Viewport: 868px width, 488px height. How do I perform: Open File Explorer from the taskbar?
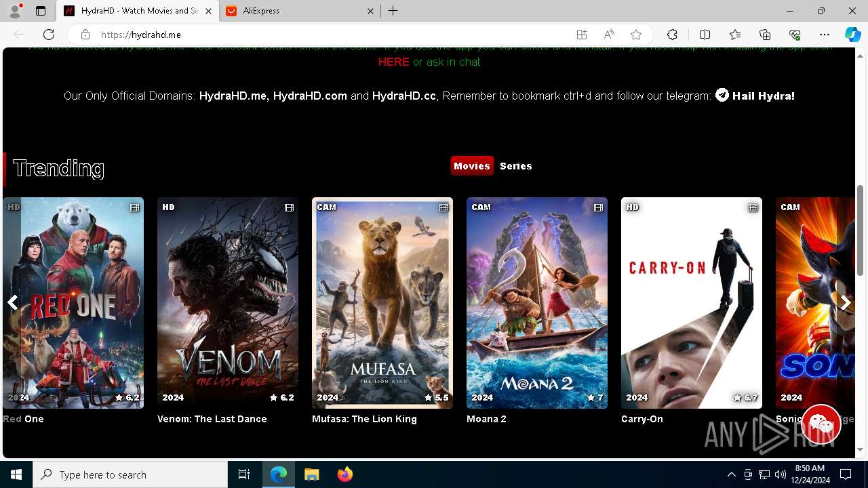311,474
